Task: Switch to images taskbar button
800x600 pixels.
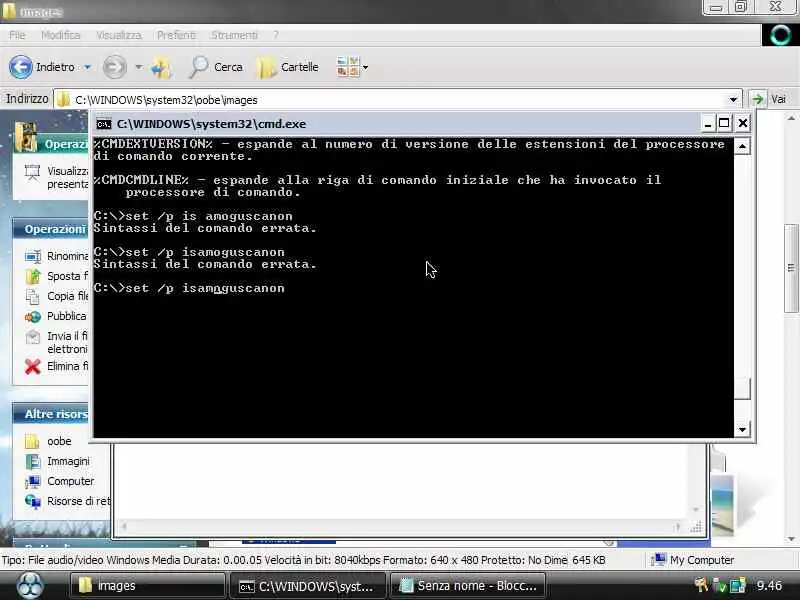Action: point(147,586)
